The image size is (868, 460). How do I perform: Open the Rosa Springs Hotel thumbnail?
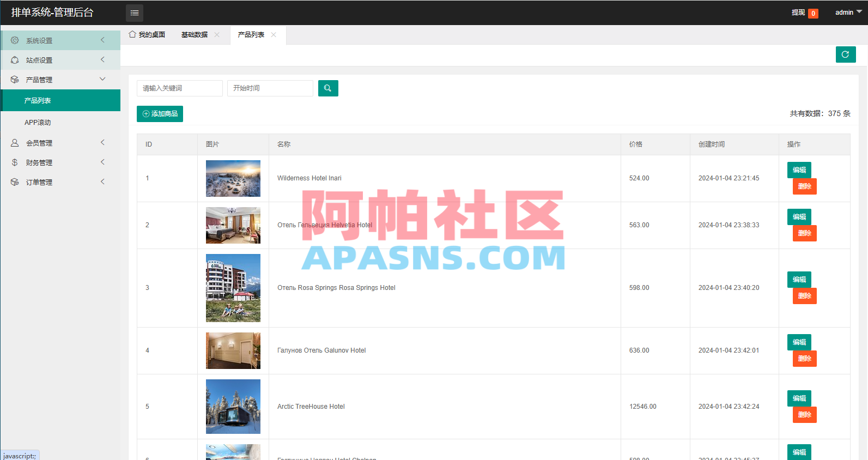(x=233, y=288)
